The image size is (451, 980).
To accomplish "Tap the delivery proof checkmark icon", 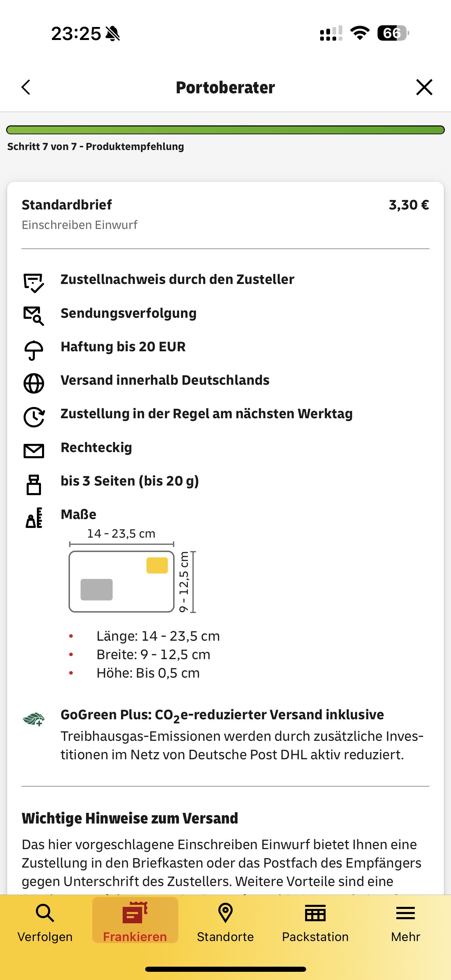I will [33, 283].
